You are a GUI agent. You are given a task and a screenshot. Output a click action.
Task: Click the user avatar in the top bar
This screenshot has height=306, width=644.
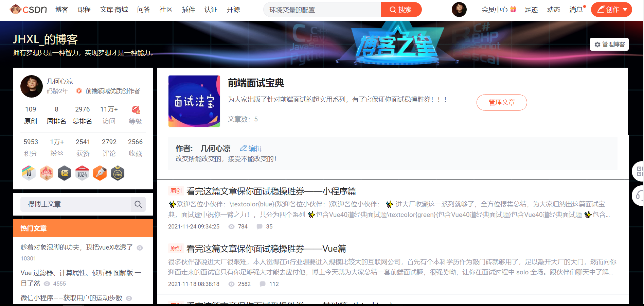click(459, 10)
